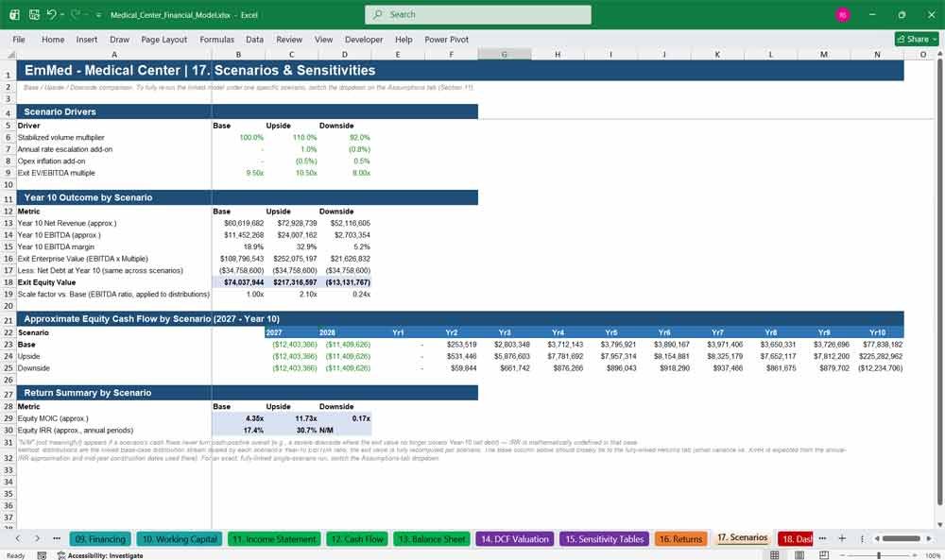The height and width of the screenshot is (560, 945).
Task: Click Accessibility: Investigate in status bar
Action: (100, 555)
